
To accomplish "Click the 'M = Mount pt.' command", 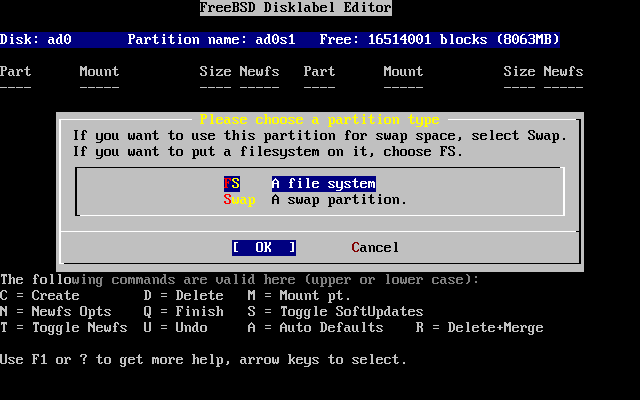I will 299,295.
